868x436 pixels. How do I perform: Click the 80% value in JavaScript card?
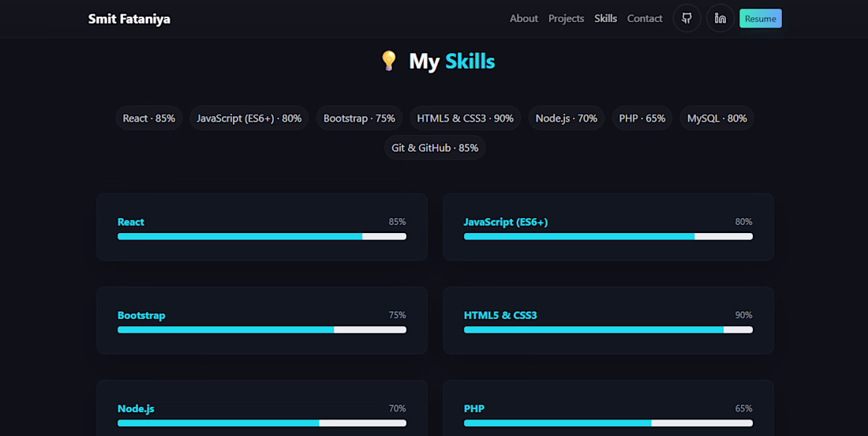click(x=743, y=222)
